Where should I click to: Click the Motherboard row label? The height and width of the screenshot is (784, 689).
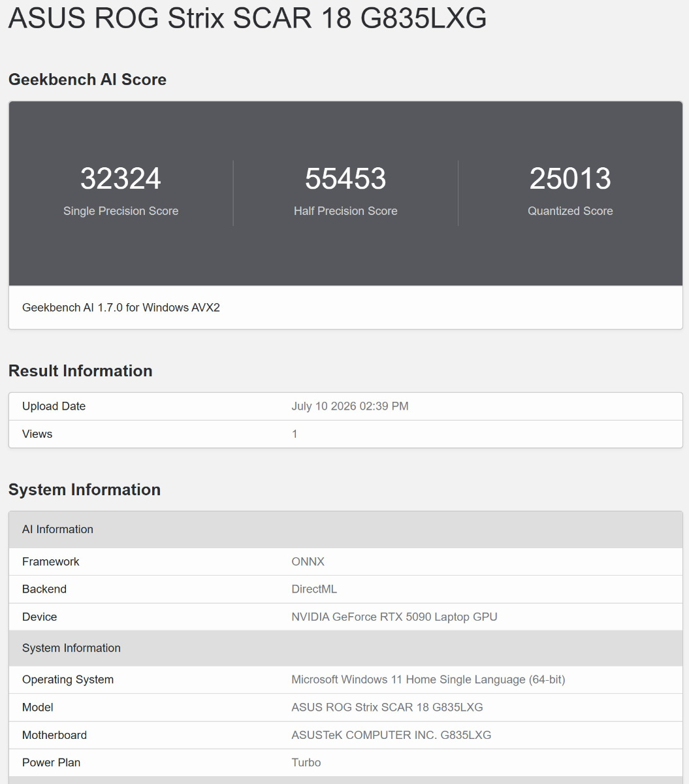point(54,735)
